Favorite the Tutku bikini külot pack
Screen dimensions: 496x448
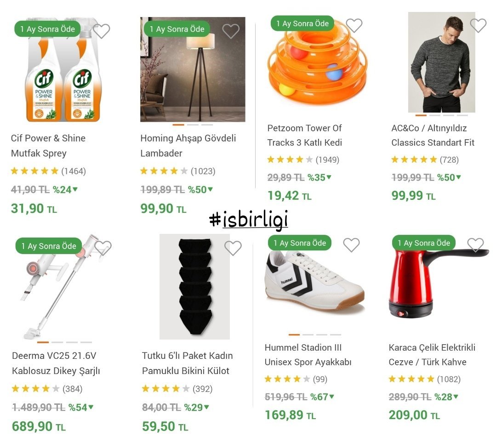click(x=233, y=248)
